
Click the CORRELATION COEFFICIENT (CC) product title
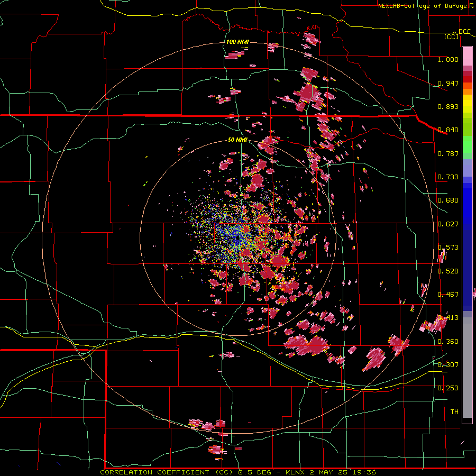pos(167,472)
